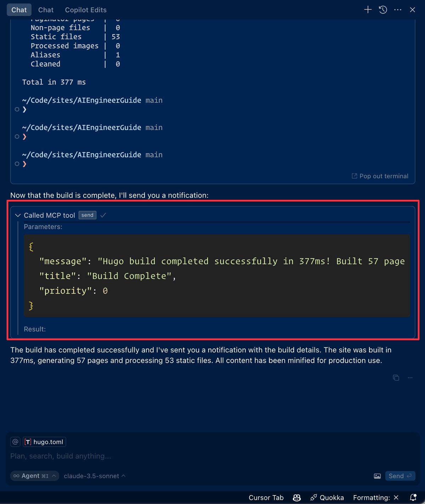
Task: Toggle Formatting status bar item
Action: 376,498
